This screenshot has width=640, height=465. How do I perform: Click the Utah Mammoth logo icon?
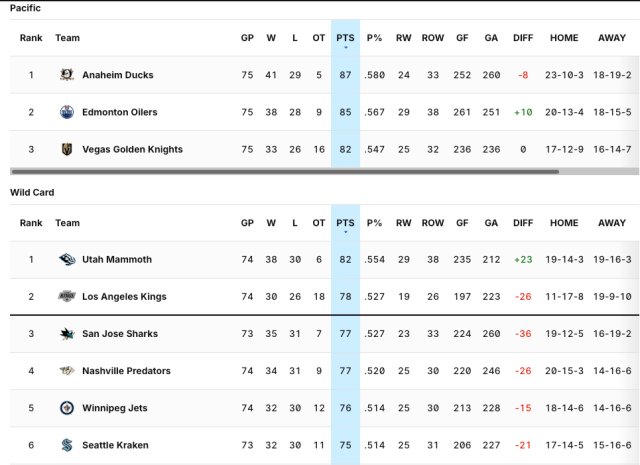coord(67,260)
